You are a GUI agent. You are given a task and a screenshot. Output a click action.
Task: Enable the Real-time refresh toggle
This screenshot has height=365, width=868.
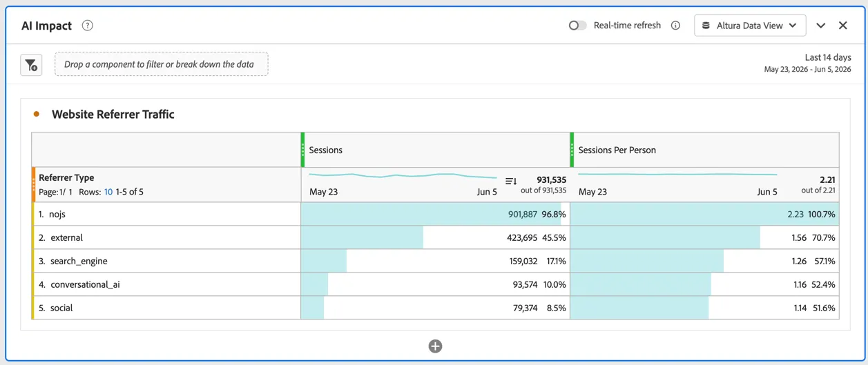click(x=577, y=26)
